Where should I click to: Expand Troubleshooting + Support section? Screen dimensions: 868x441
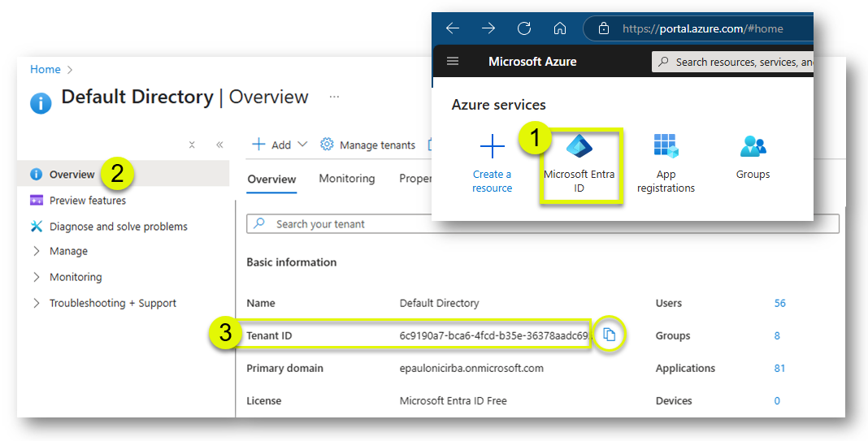(104, 303)
